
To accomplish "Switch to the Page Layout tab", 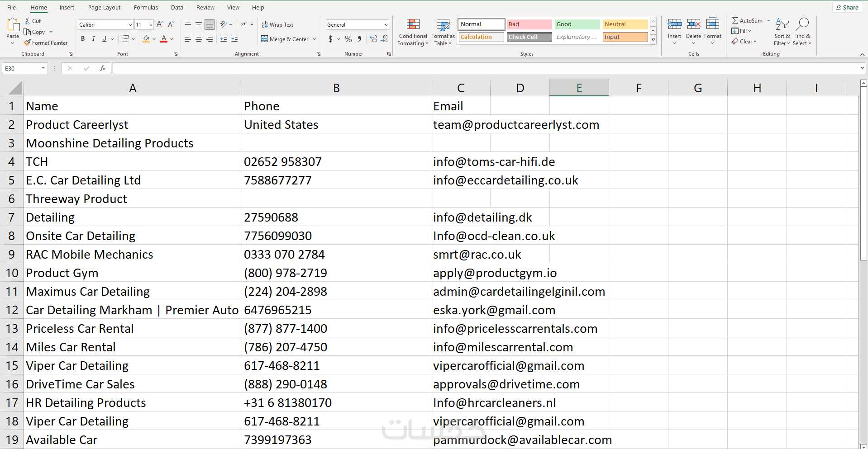I will pyautogui.click(x=104, y=7).
